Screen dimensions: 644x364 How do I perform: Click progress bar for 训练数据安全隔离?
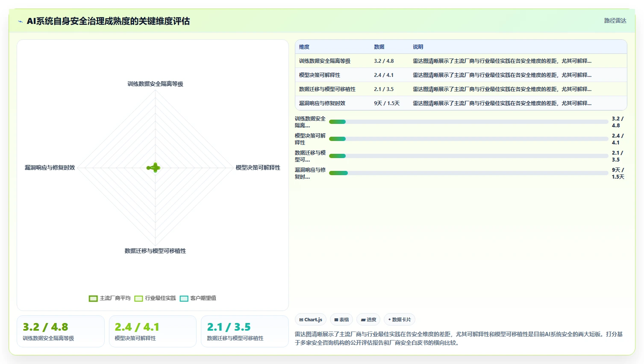[x=468, y=122]
